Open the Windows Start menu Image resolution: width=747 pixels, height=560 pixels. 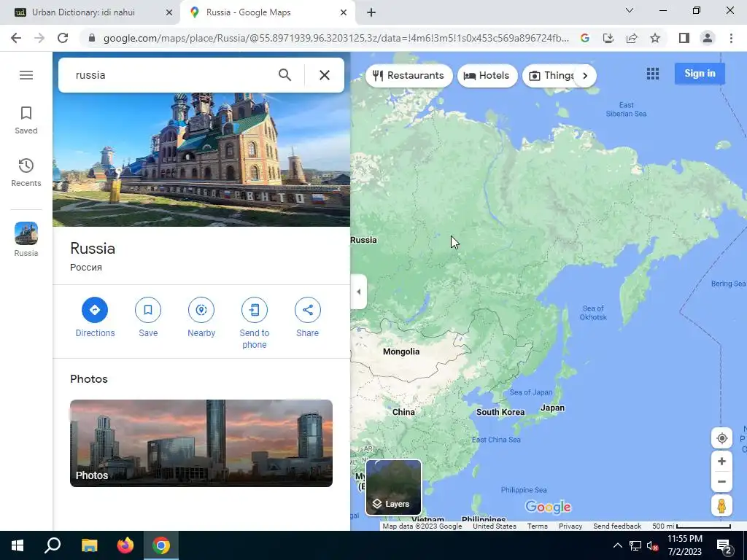coord(18,545)
